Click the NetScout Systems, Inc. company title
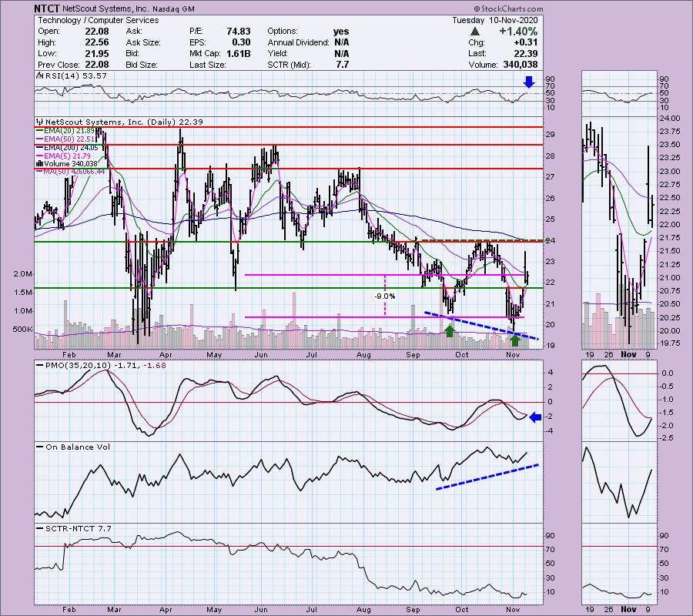The width and height of the screenshot is (693, 616). 105,8
